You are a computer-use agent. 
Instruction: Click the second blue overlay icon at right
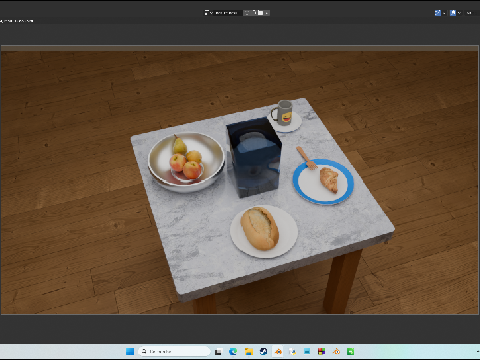[453, 13]
